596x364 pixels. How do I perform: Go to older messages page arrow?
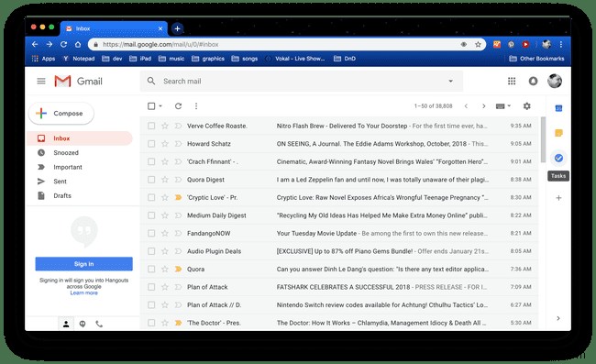click(483, 106)
